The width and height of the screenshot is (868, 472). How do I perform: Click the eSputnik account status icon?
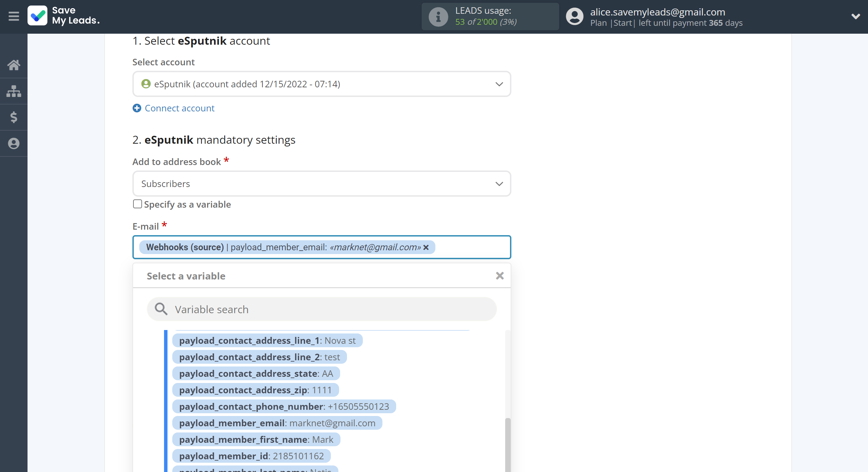coord(146,84)
